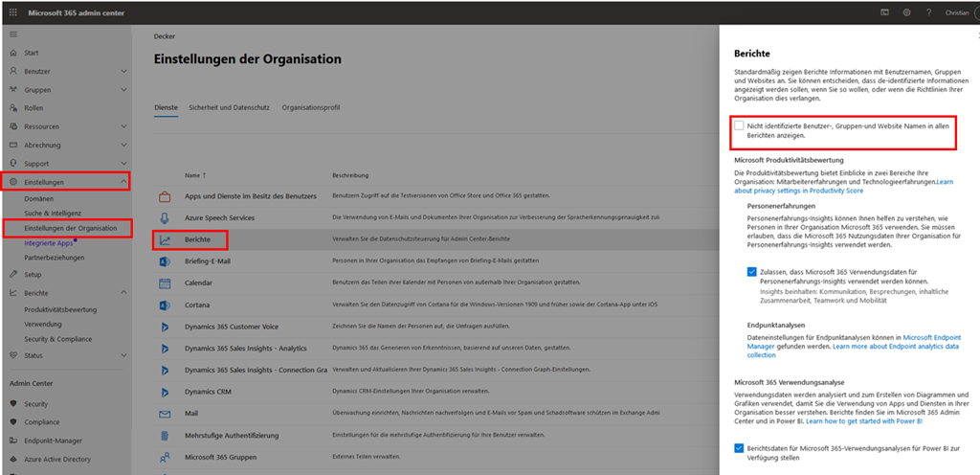Screen dimensions: 980x475
Task: Click the Start home icon
Action: click(13, 53)
